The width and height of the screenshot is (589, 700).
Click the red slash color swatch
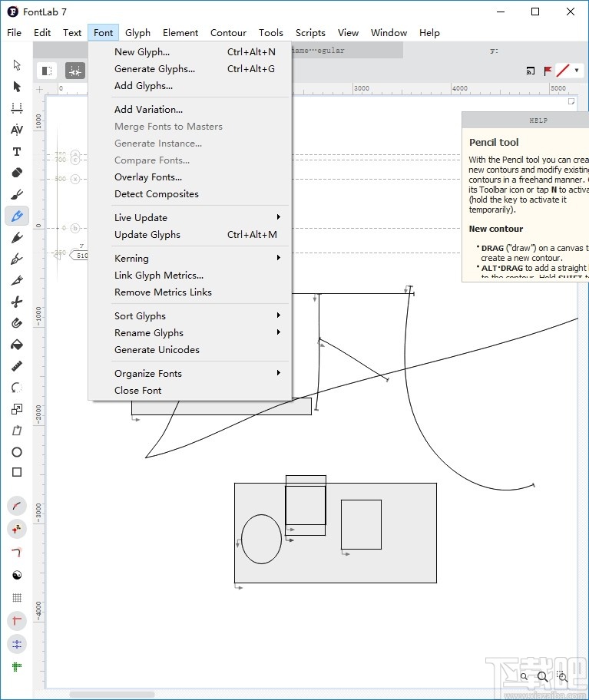click(563, 71)
